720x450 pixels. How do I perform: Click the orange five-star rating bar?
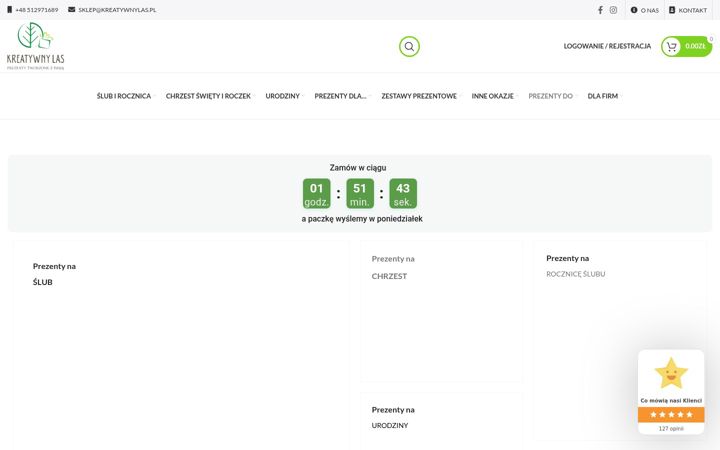click(671, 415)
